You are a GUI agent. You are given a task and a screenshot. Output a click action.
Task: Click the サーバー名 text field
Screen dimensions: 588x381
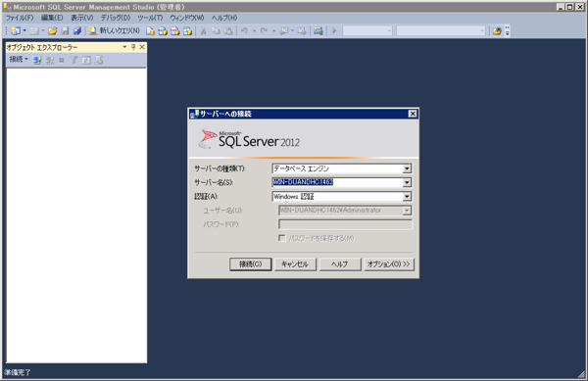pyautogui.click(x=337, y=182)
